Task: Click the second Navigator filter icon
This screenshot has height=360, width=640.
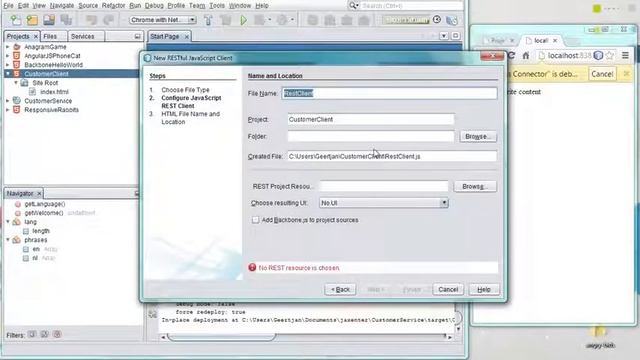Action: (x=44, y=334)
